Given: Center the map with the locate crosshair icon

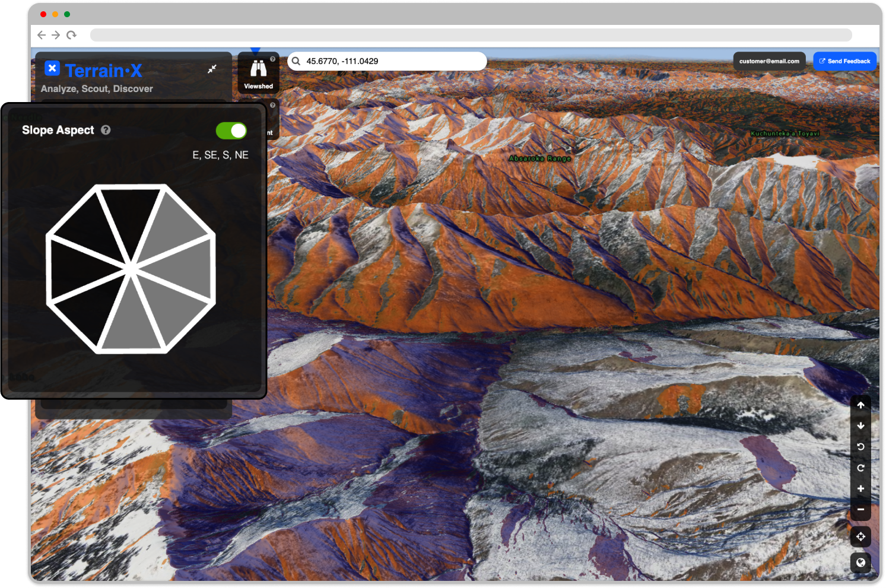Looking at the screenshot, I should click(x=860, y=536).
